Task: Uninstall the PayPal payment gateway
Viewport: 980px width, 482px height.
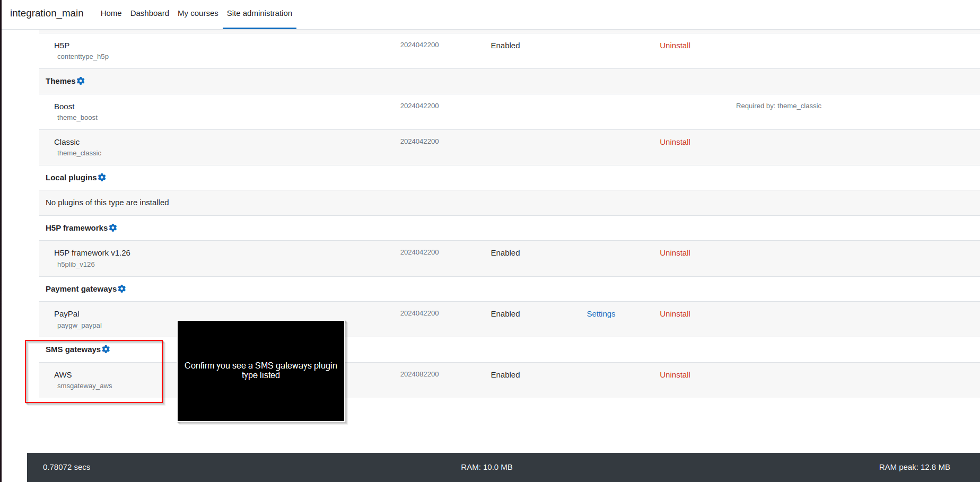Action: pyautogui.click(x=675, y=314)
